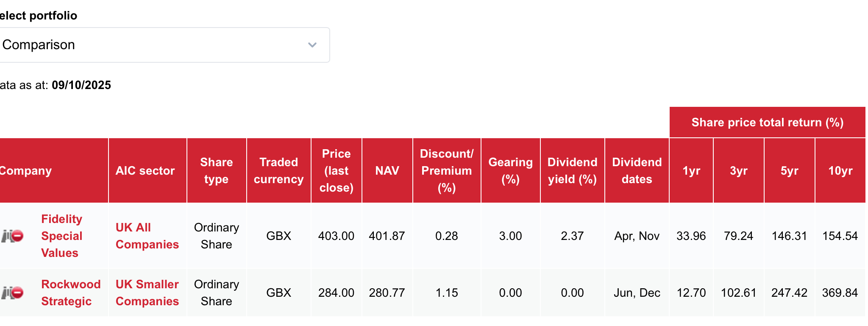The width and height of the screenshot is (868, 326).
Task: Click the NAV column header
Action: [x=387, y=170]
